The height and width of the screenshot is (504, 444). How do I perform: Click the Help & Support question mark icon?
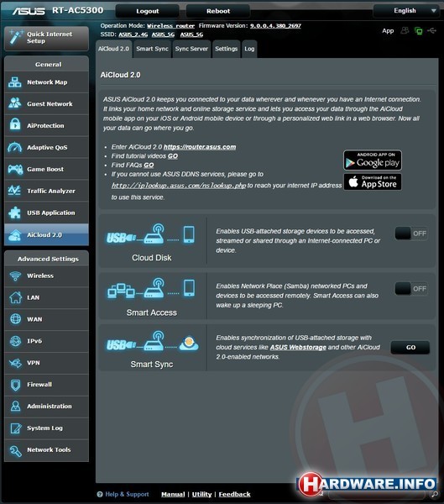[100, 495]
